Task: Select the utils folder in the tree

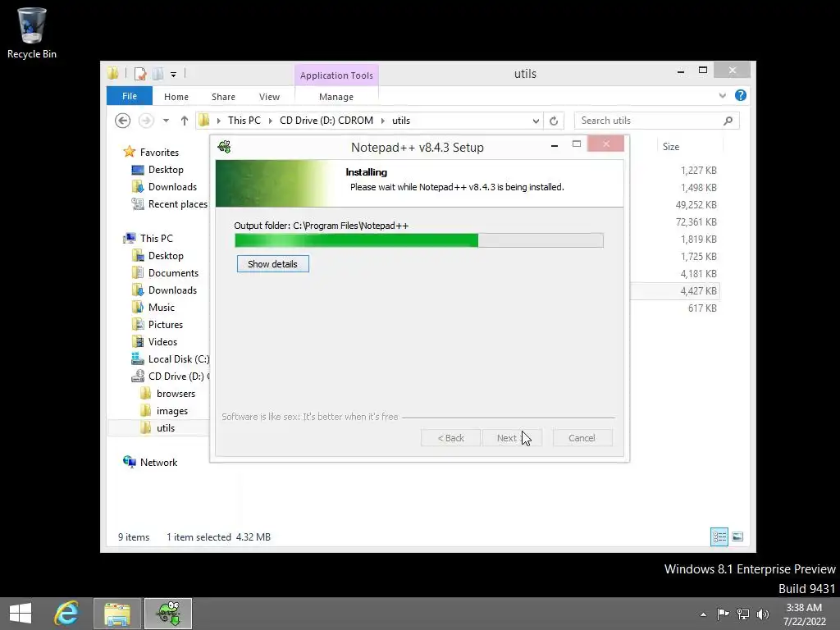Action: tap(165, 427)
